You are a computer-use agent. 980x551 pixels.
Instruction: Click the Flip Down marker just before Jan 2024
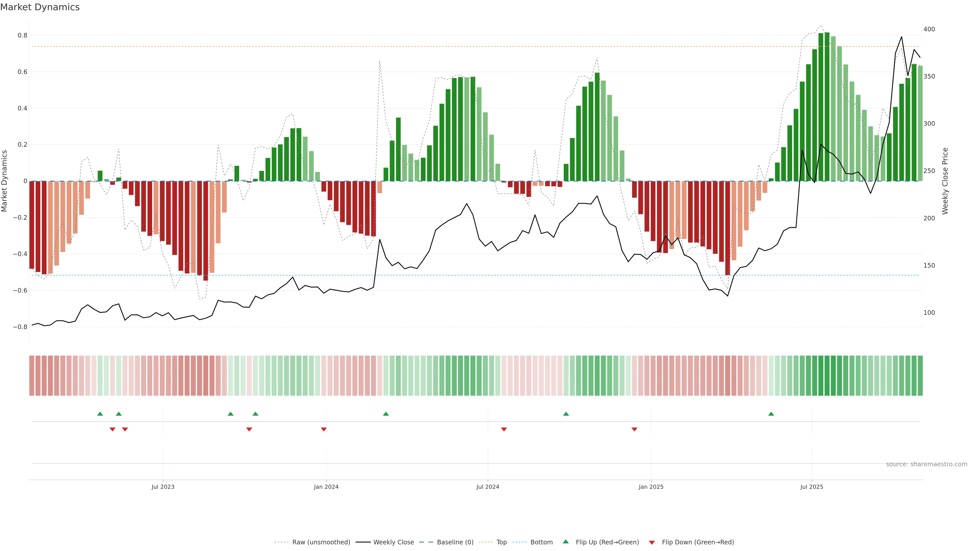click(324, 429)
